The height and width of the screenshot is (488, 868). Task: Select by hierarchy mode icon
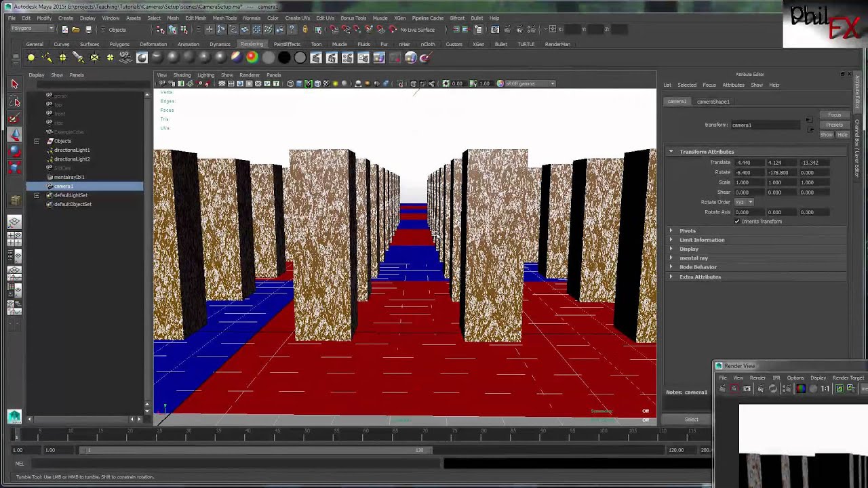161,29
